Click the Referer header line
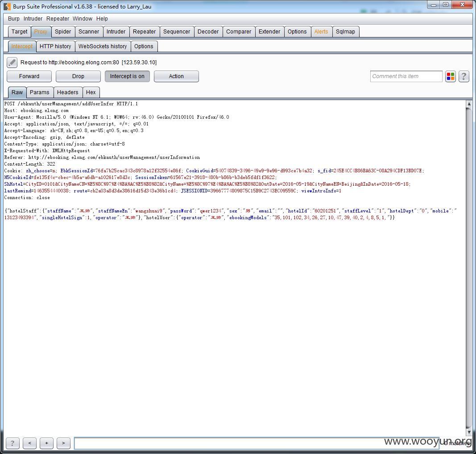The height and width of the screenshot is (454, 476). tap(102, 157)
